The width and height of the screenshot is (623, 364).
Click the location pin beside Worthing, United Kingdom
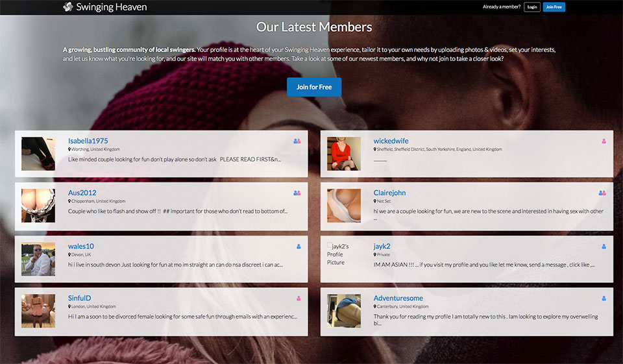(69, 149)
